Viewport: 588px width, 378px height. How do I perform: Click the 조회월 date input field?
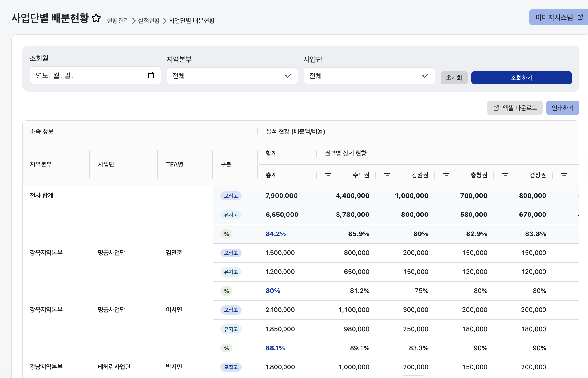click(95, 75)
